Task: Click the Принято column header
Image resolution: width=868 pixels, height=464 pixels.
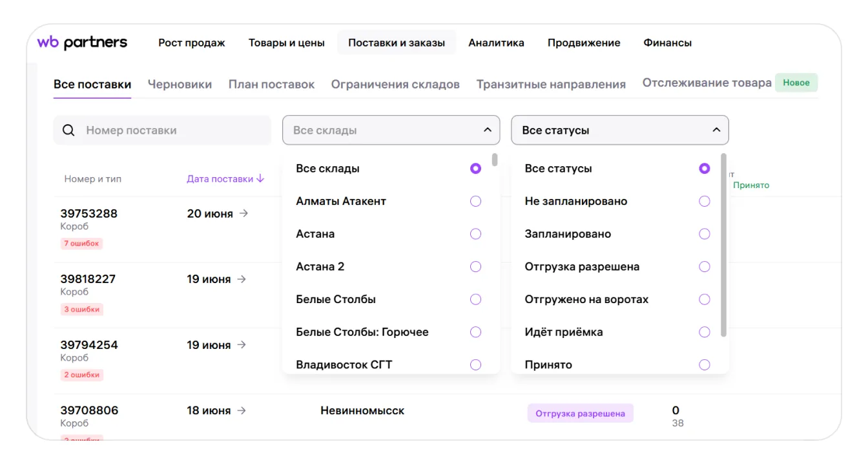Action: [x=751, y=185]
